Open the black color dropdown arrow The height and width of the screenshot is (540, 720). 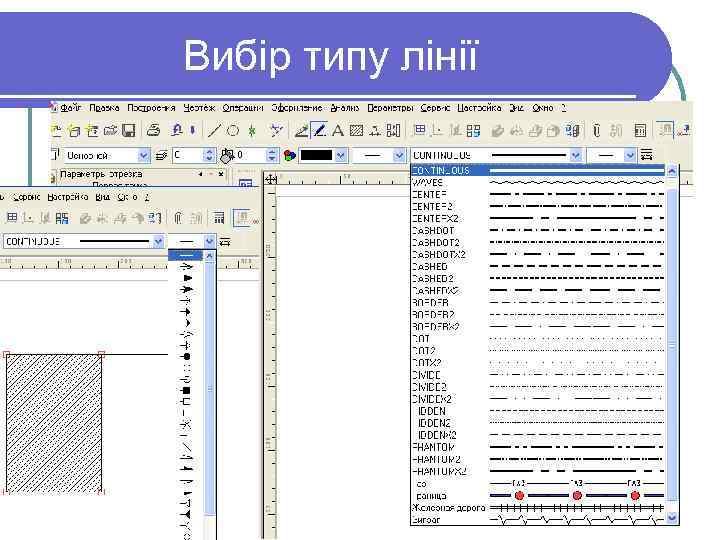pyautogui.click(x=341, y=156)
